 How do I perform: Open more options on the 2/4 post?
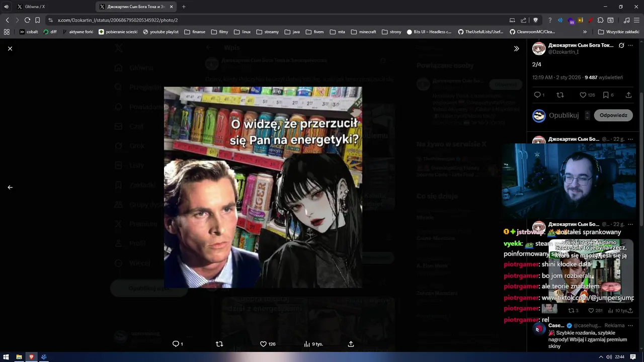pos(630,45)
